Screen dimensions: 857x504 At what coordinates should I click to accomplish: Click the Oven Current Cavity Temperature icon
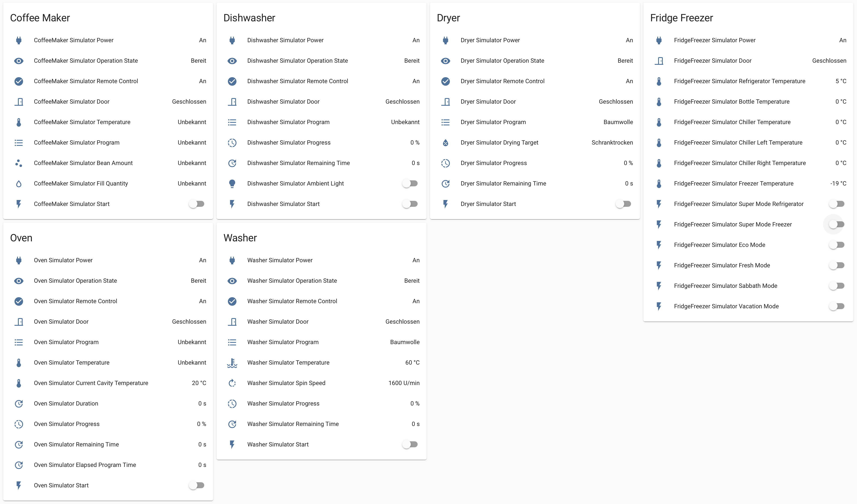(19, 383)
